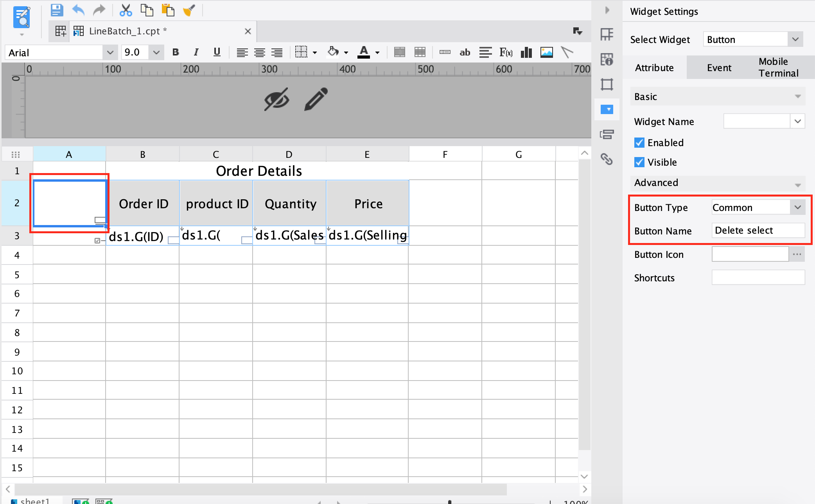Open the Select Widget dropdown
The image size is (815, 504).
coord(796,39)
